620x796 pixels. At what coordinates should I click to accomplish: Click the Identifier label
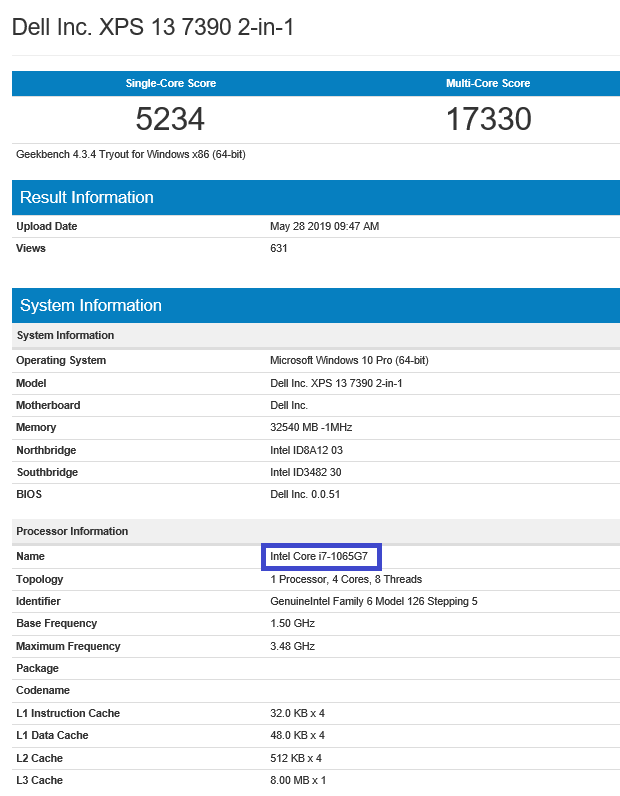[38, 601]
